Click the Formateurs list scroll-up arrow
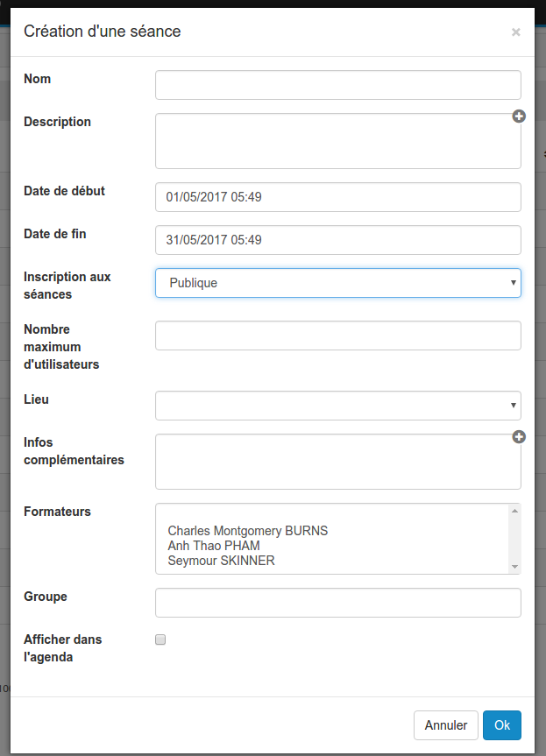This screenshot has width=546, height=756. 514,511
